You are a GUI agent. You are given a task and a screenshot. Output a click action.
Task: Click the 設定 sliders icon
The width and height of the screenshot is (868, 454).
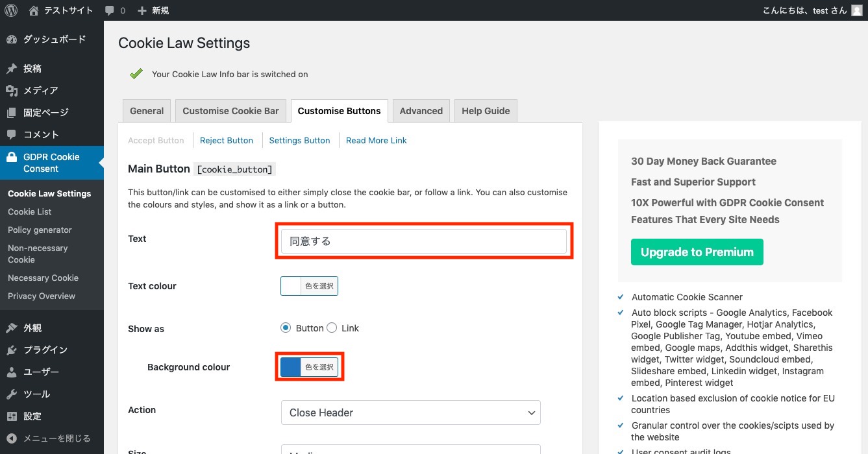12,416
